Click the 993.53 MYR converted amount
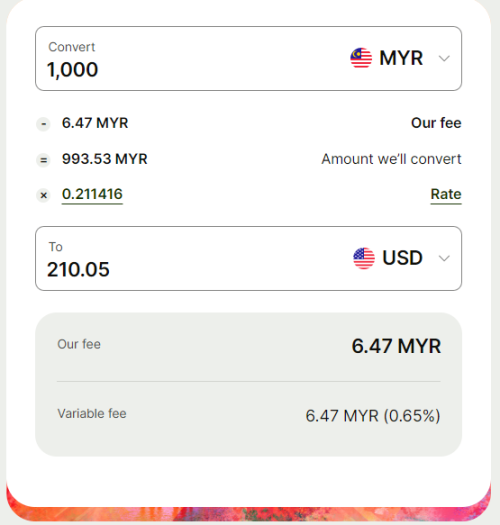The height and width of the screenshot is (525, 500). click(x=104, y=159)
